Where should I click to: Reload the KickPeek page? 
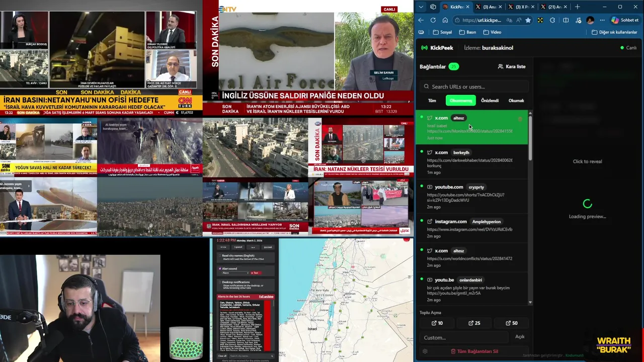pyautogui.click(x=433, y=20)
